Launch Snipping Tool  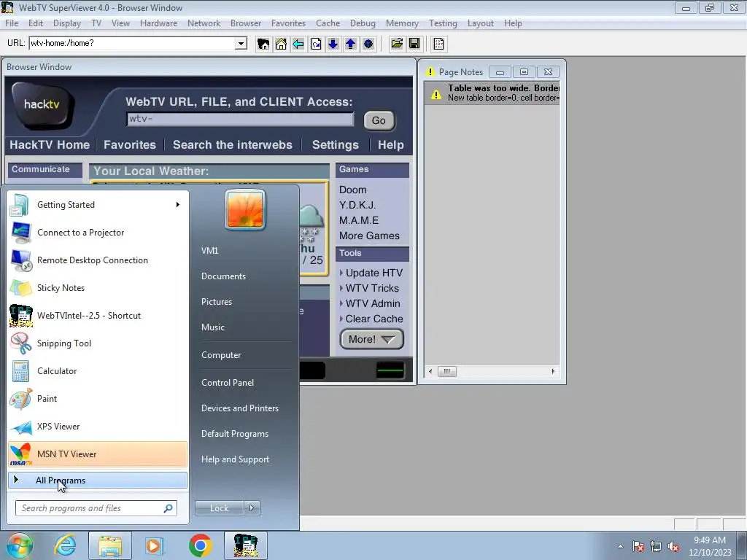[98, 343]
